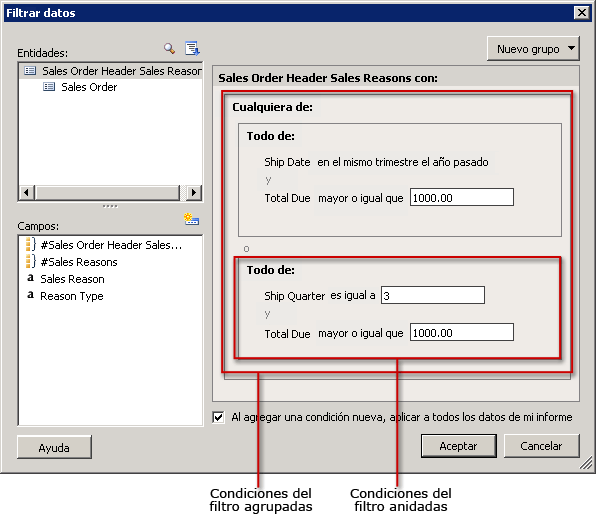Screen dimensions: 596x514
Task: Open the second Todo de group menu
Action: [x=271, y=270]
